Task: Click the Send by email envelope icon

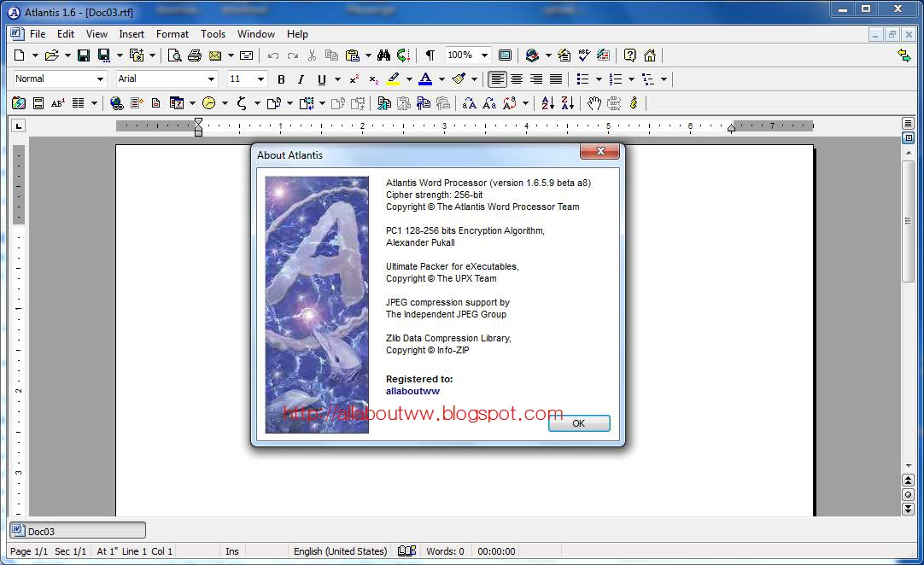Action: click(215, 55)
